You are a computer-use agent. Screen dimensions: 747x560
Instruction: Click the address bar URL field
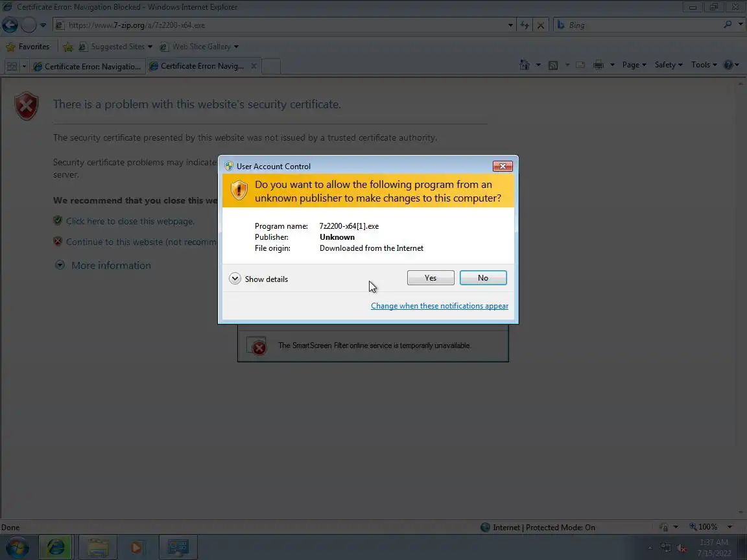pyautogui.click(x=281, y=25)
